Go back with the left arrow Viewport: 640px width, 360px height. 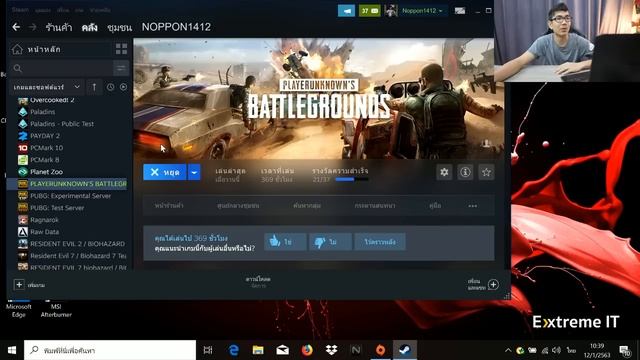click(x=16, y=27)
